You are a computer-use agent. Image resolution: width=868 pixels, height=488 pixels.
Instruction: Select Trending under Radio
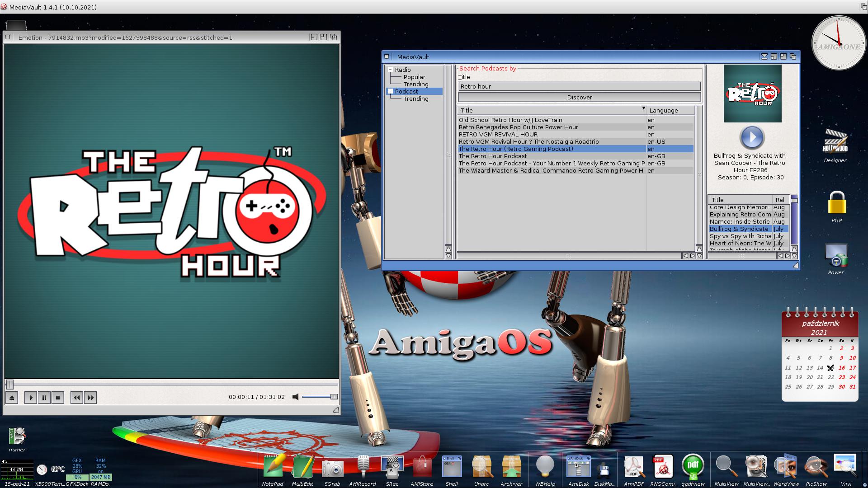click(x=416, y=84)
